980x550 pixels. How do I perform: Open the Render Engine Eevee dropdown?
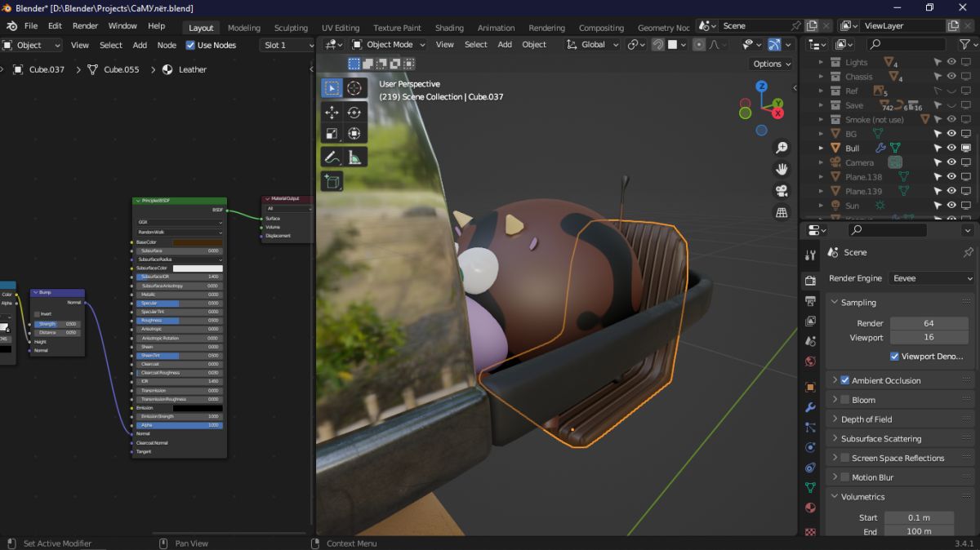click(932, 278)
